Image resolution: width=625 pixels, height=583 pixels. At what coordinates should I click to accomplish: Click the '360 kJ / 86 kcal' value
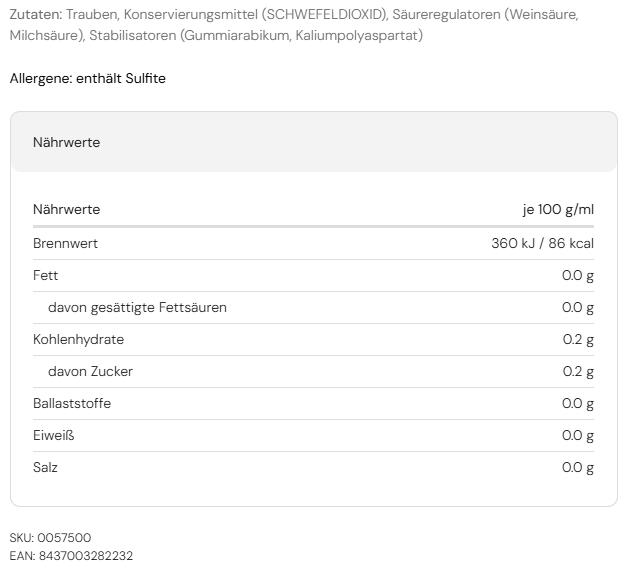click(x=542, y=243)
